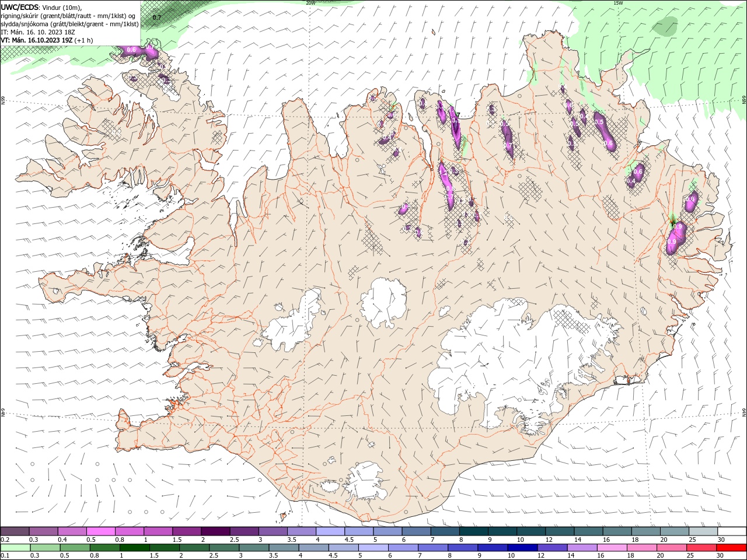Image resolution: width=747 pixels, height=560 pixels.
Task: Click the bright magenta snow swatch right of the upper 0.5 label
Action: point(100,531)
